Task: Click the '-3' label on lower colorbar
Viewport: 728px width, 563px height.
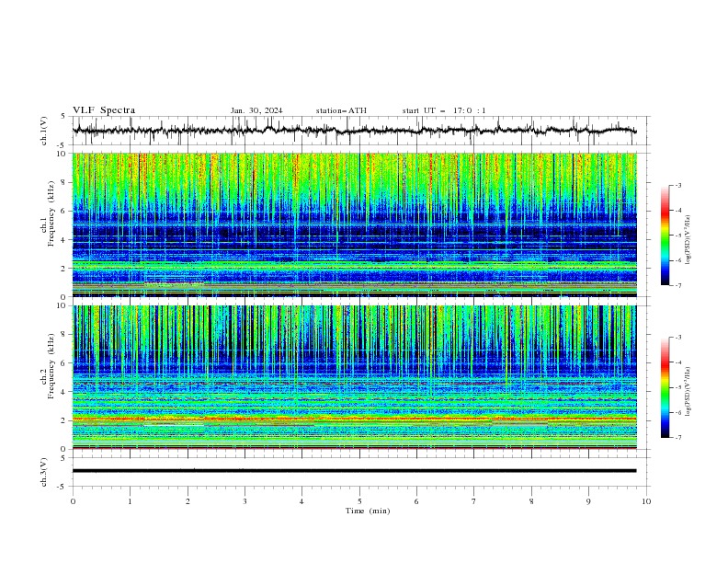Action: 677,338
